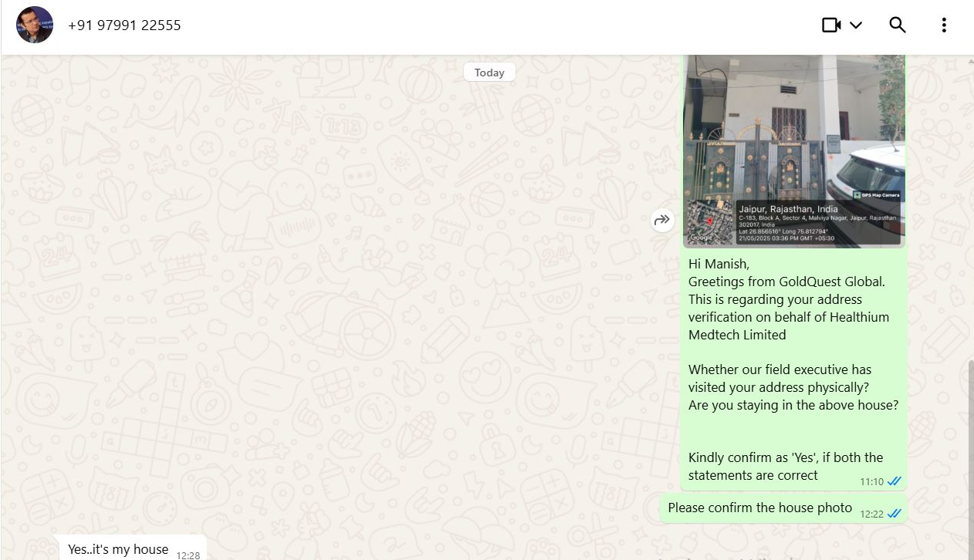The width and height of the screenshot is (974, 560).
Task: Click the 'Please confirm the house photo' message
Action: [760, 508]
